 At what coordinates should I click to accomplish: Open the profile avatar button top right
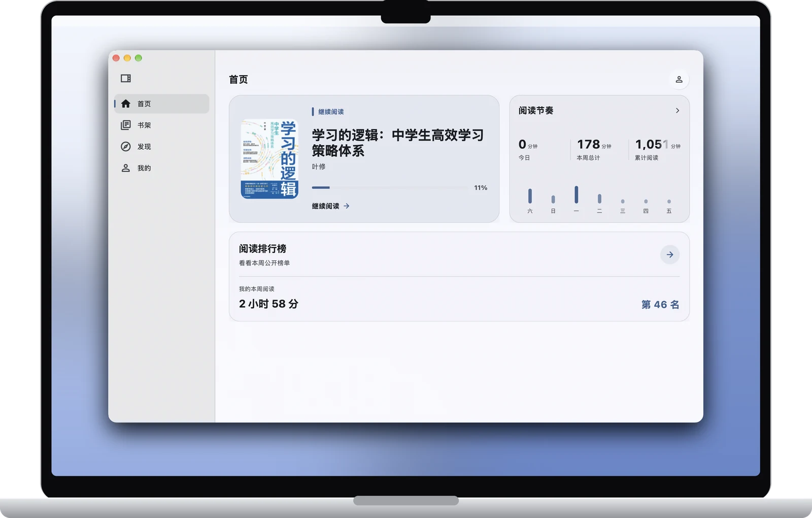coord(679,79)
